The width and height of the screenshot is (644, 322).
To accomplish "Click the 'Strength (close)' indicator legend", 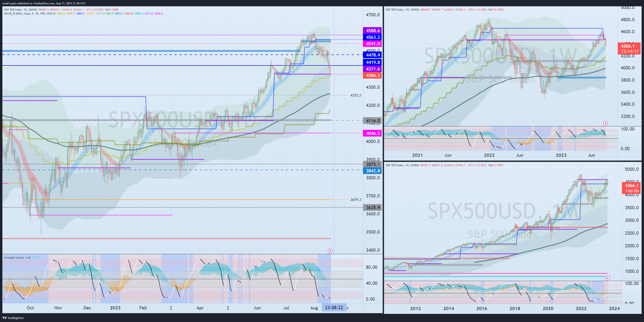I will (x=14, y=257).
